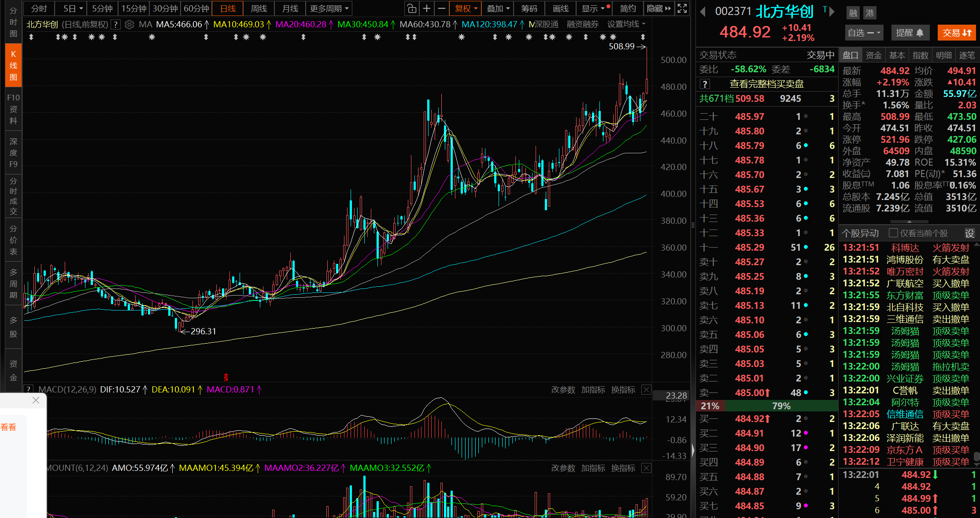The width and height of the screenshot is (980, 518).
Task: Toggle the 港 Hong Kong tag
Action: pos(869,13)
